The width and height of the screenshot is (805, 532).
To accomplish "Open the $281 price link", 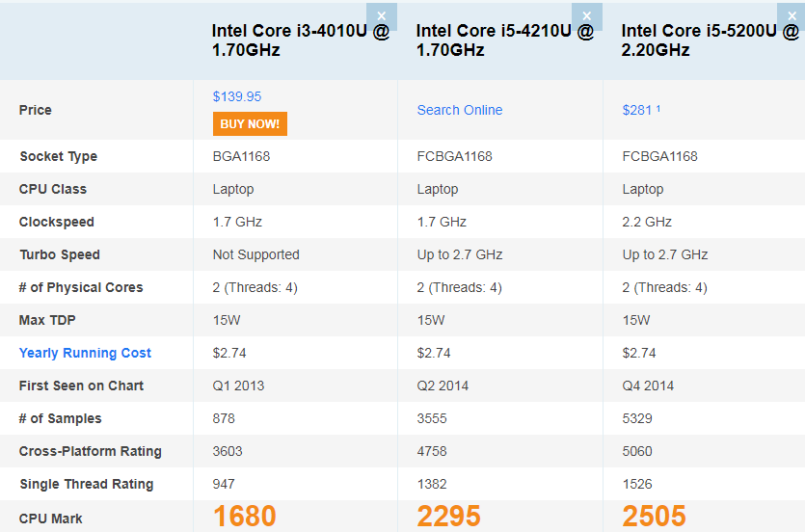I will (x=637, y=110).
